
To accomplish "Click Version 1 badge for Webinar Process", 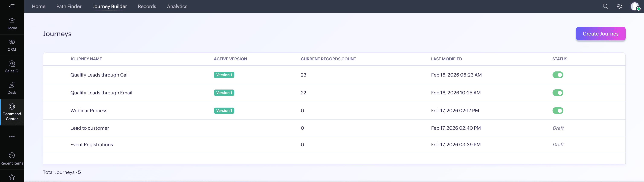I will point(224,111).
